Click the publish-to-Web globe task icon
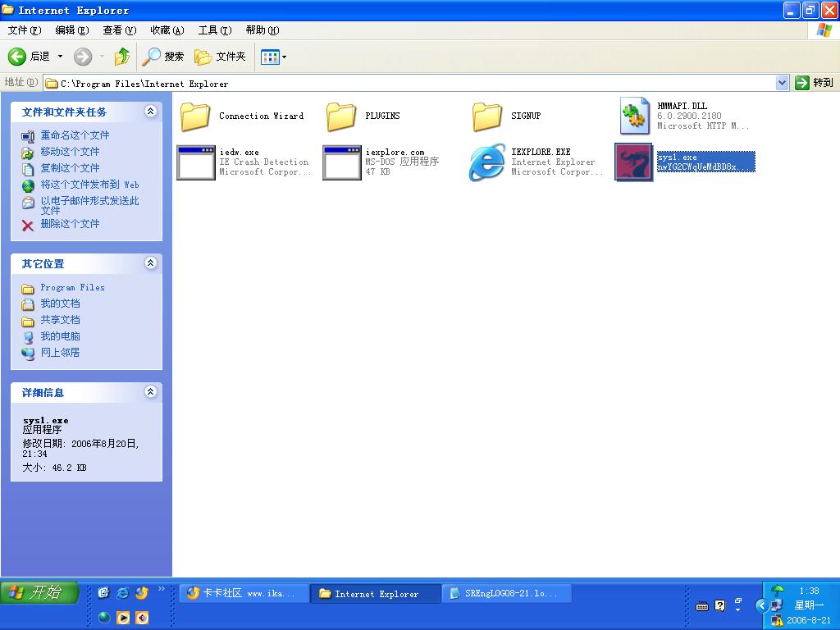 pos(28,186)
